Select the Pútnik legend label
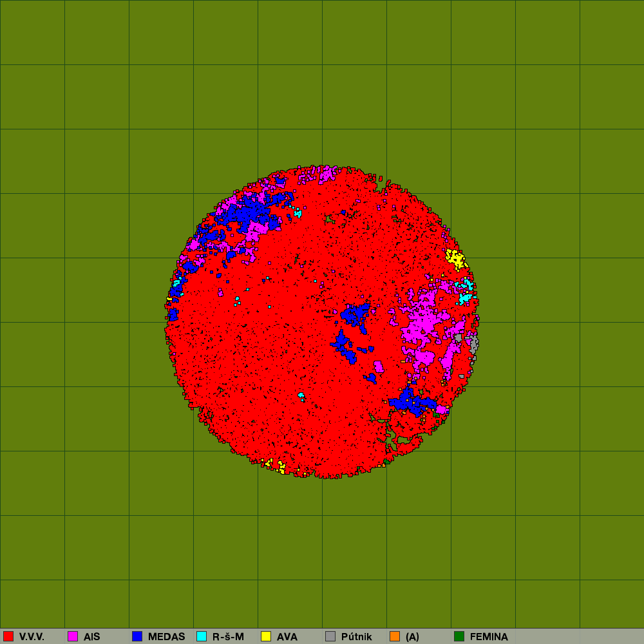This screenshot has height=644, width=644. [357, 637]
